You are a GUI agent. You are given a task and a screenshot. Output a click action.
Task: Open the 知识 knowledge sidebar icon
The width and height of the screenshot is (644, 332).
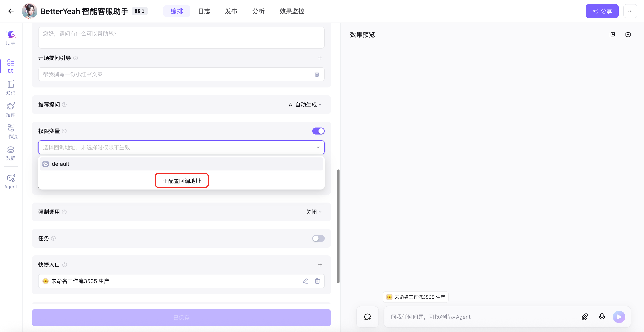[11, 87]
